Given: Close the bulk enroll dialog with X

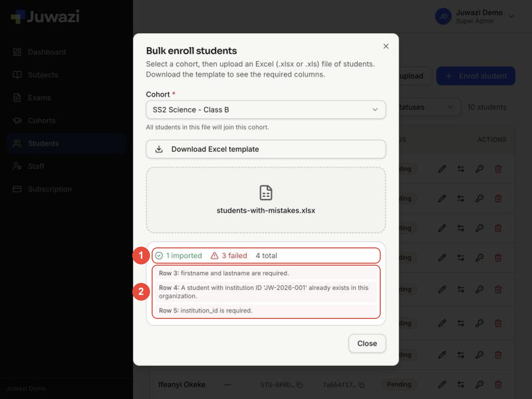Looking at the screenshot, I should (386, 46).
